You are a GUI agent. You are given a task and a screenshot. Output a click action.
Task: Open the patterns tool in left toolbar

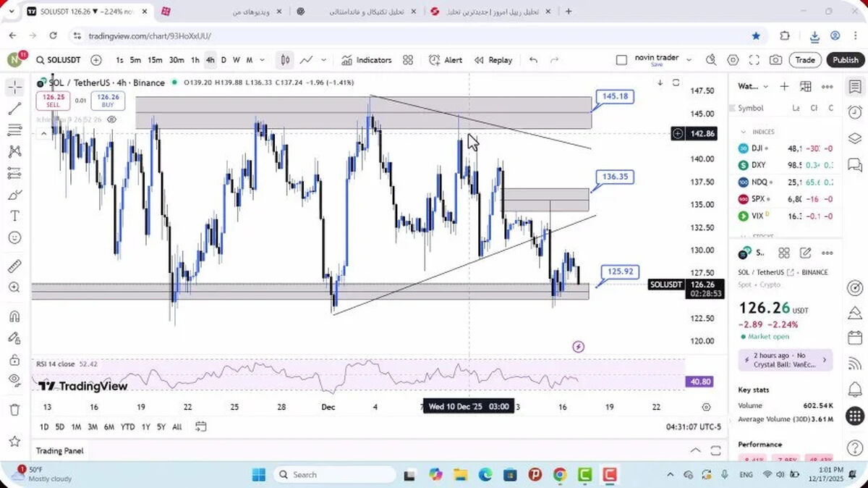click(x=14, y=151)
